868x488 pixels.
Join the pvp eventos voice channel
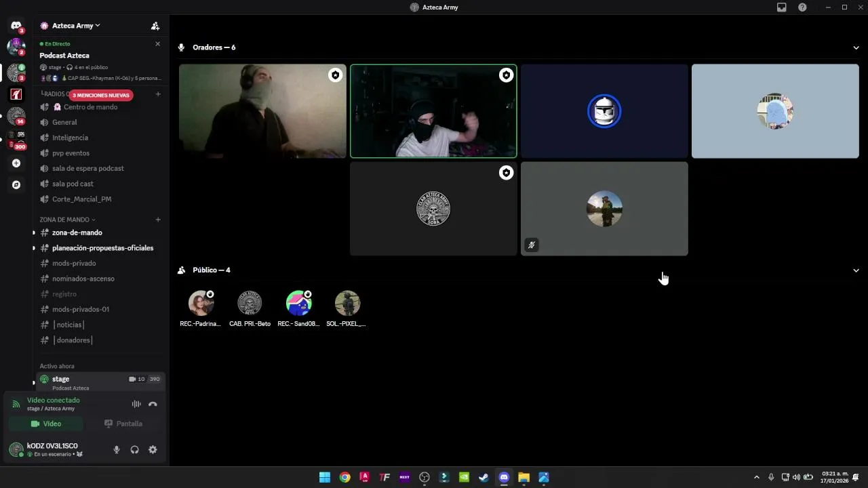click(x=100, y=153)
